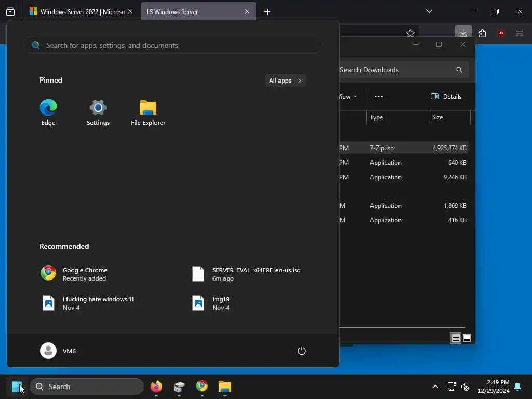Switch to Firefox on the taskbar
Viewport: 532px width, 399px height.
[156, 387]
